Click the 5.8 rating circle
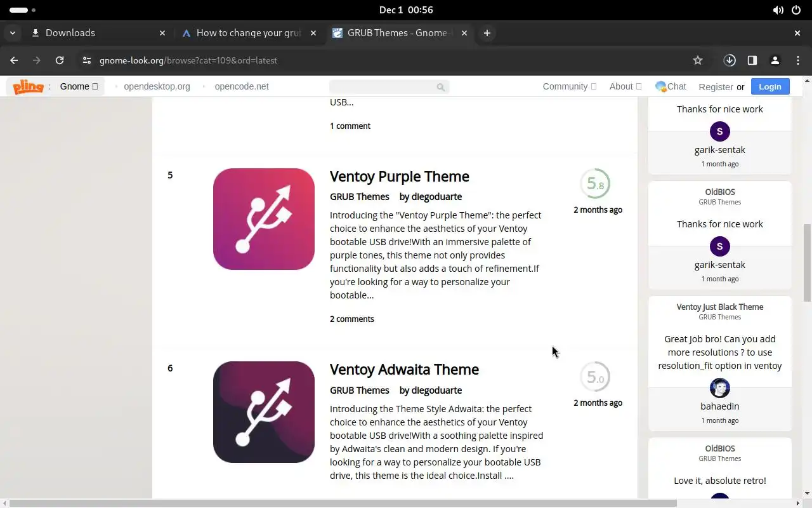 tap(595, 184)
